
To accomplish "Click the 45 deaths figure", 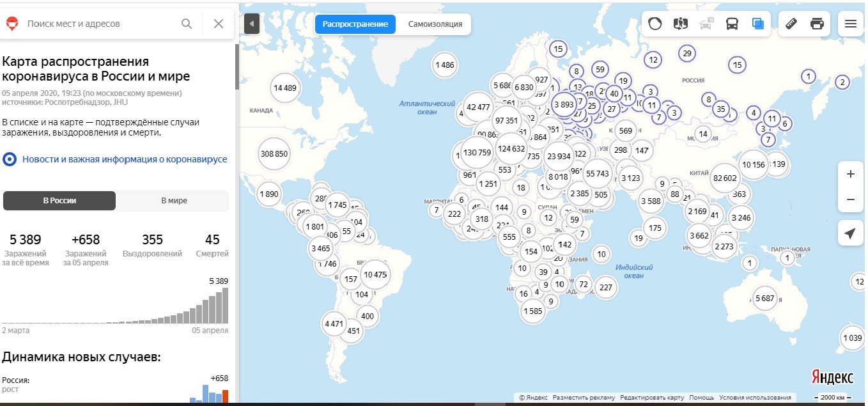I will point(212,240).
